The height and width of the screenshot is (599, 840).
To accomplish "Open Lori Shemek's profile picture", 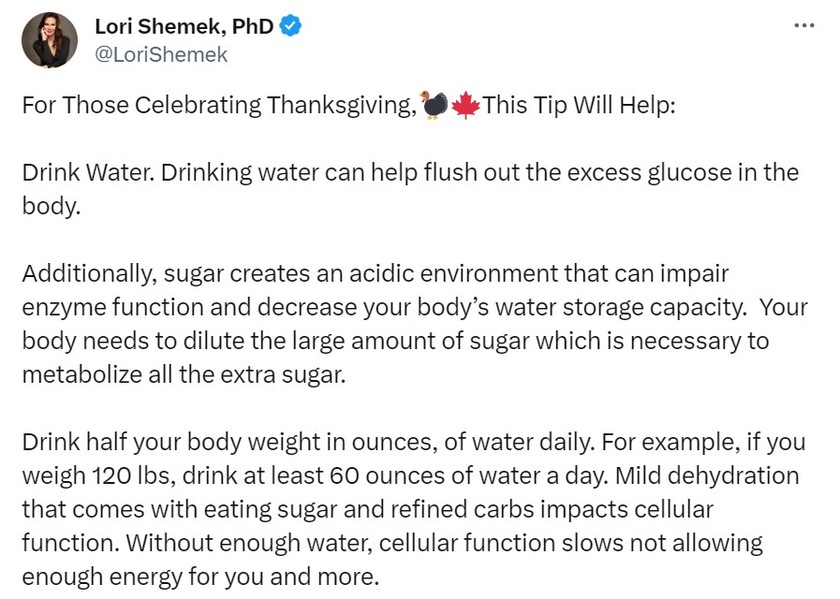I will [49, 40].
